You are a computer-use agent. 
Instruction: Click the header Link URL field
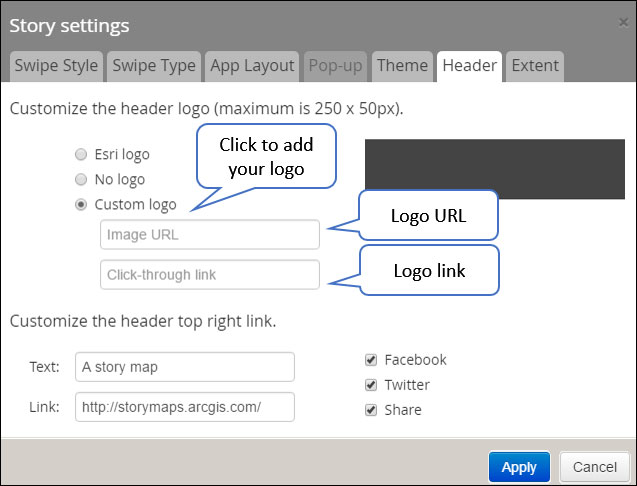point(185,407)
